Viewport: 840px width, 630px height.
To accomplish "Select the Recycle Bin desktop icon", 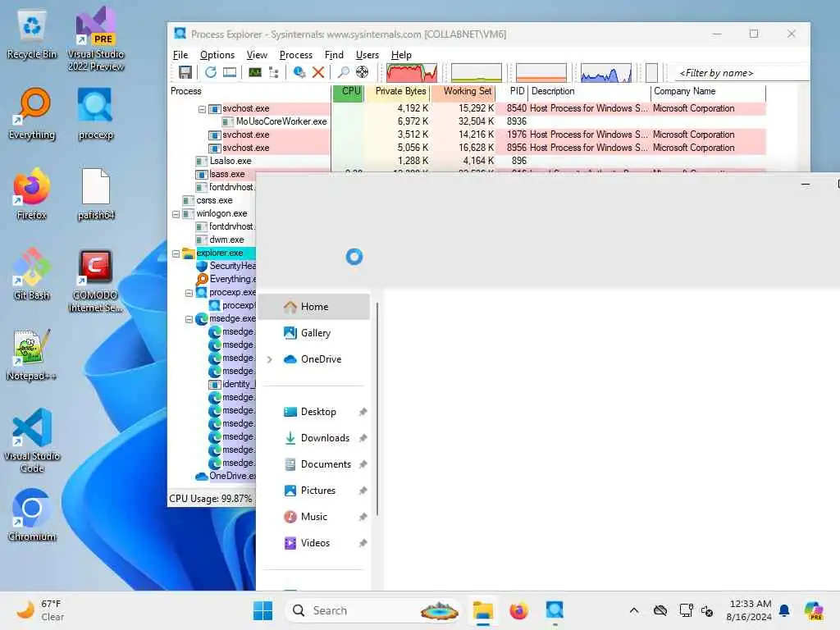I will click(x=32, y=34).
